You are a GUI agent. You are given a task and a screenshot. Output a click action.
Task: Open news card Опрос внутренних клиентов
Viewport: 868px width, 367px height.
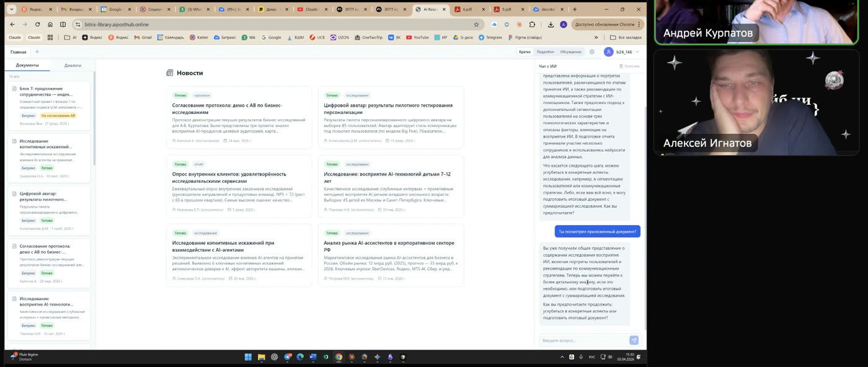239,186
